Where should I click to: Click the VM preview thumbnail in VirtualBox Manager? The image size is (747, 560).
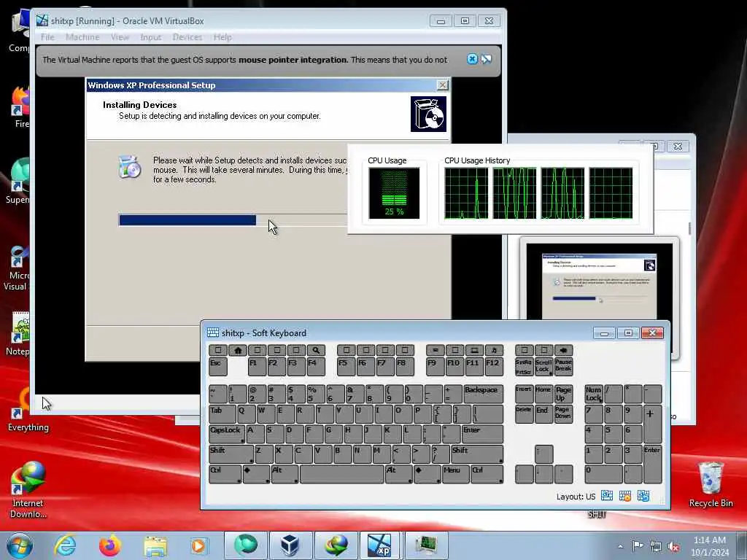(600, 298)
